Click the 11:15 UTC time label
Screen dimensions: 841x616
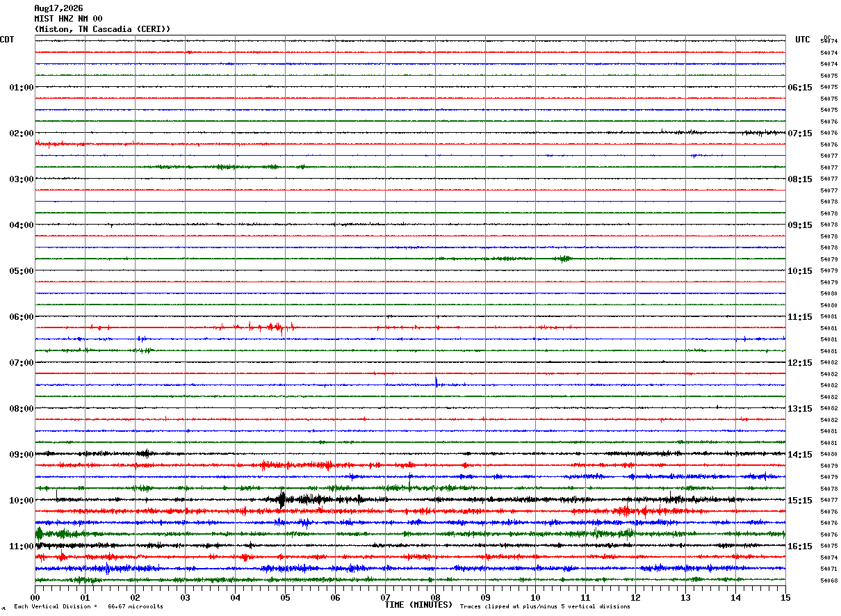(800, 317)
